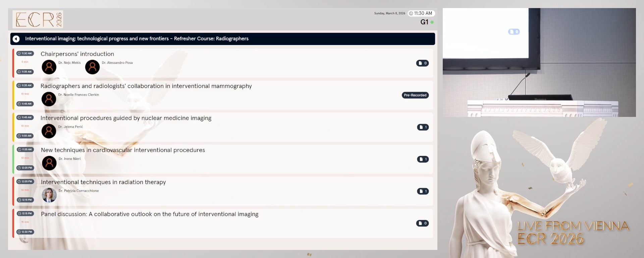Open Dr. Patrizia Cornacchione's profile photo
The image size is (644, 258).
49,195
